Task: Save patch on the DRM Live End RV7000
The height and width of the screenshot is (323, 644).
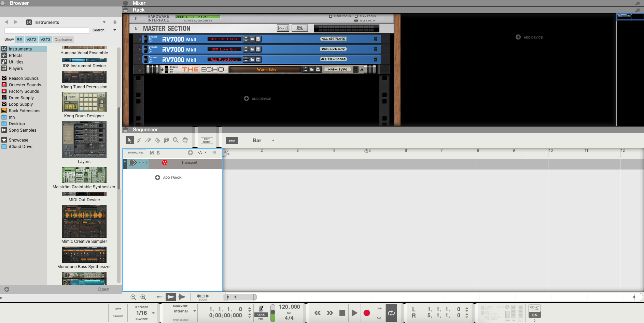Action: click(258, 49)
